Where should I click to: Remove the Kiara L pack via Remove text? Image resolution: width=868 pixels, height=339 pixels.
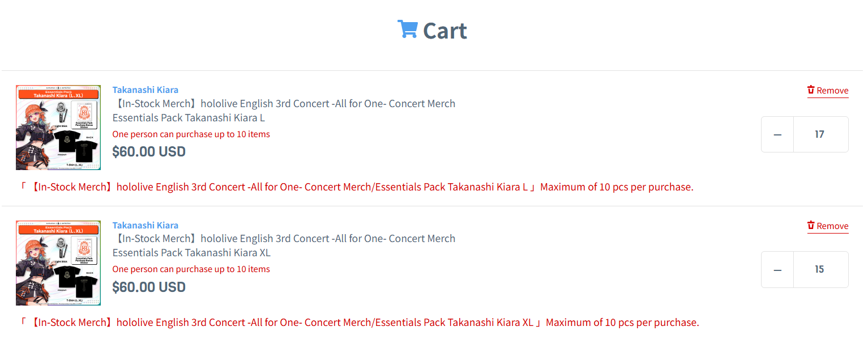tap(832, 91)
